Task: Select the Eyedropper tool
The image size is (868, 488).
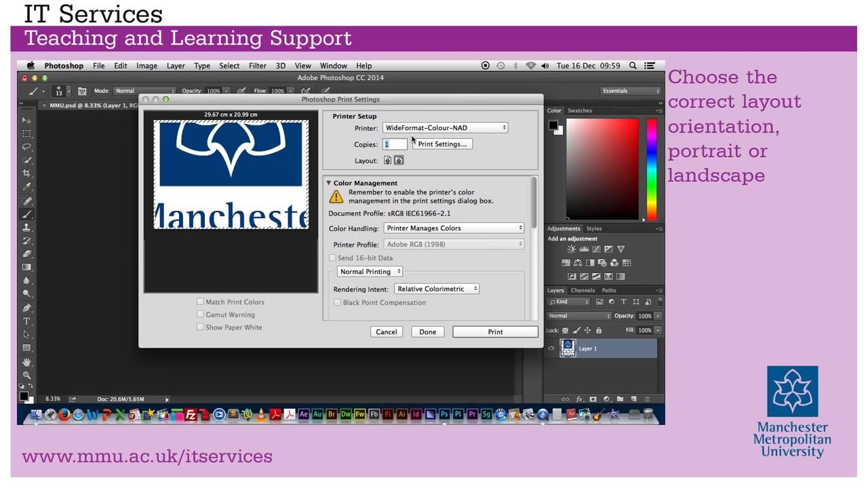Action: (27, 186)
